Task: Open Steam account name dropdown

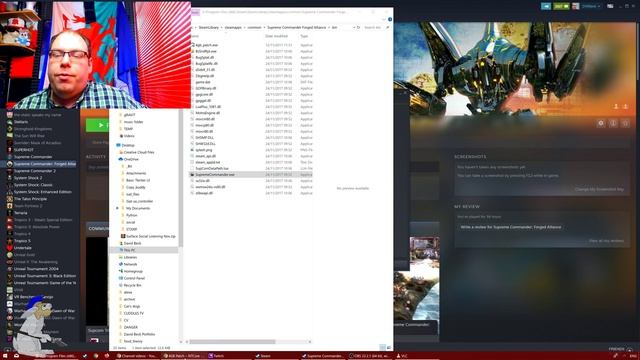Action: 591,6
